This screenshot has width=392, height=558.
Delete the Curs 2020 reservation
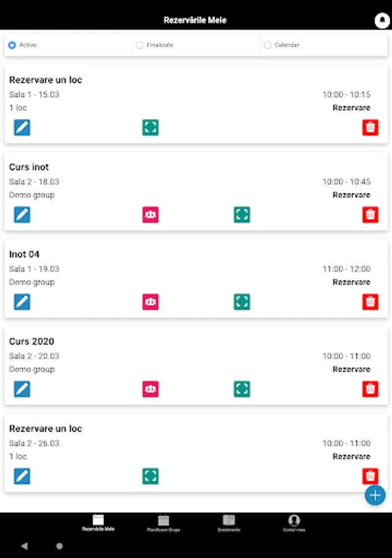pyautogui.click(x=370, y=389)
